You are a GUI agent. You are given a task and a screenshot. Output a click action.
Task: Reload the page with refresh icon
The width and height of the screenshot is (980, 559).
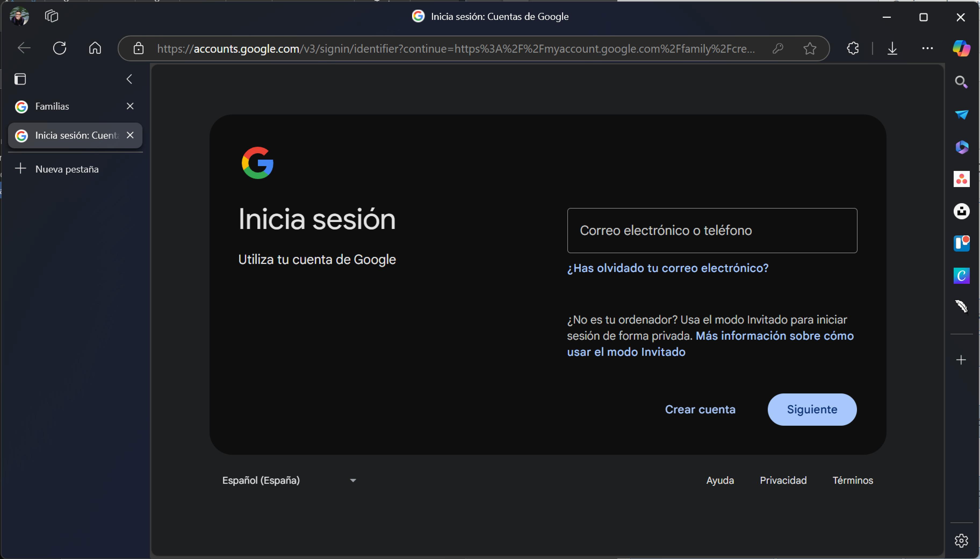[59, 48]
